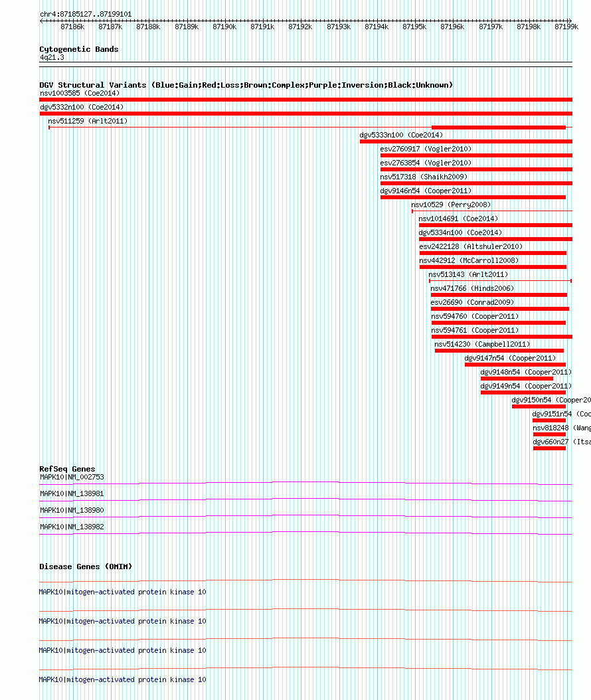Click the 87199k ruler tick label
Viewport: 591px width, 700px height.
click(566, 27)
